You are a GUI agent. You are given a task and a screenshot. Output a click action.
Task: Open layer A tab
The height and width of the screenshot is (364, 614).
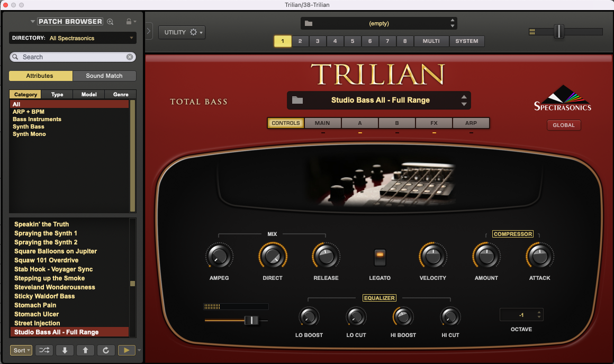(x=360, y=123)
